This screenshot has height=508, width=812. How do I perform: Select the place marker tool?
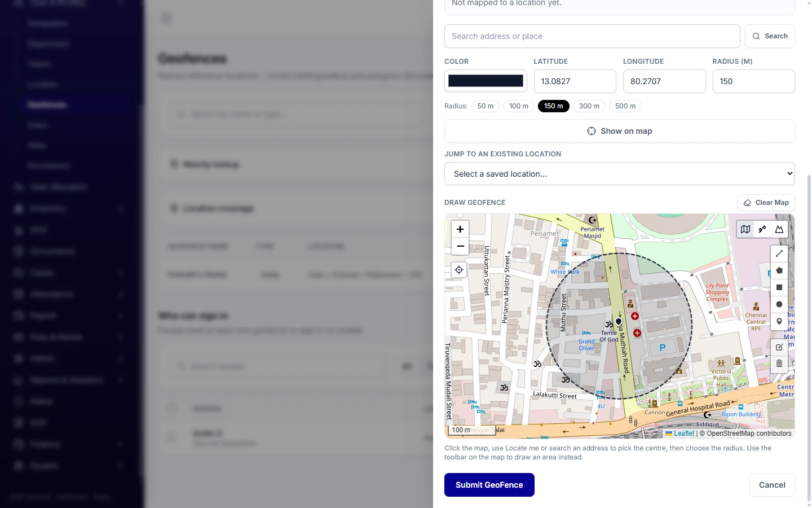(779, 321)
